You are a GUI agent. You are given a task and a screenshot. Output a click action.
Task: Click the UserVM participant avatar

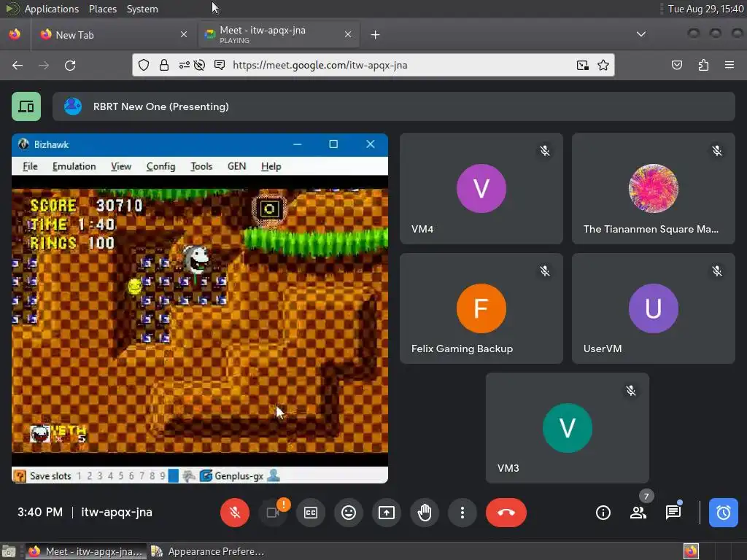click(x=653, y=308)
